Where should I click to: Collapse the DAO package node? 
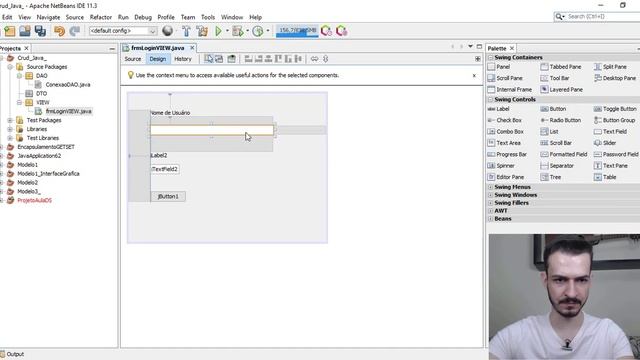point(19,76)
